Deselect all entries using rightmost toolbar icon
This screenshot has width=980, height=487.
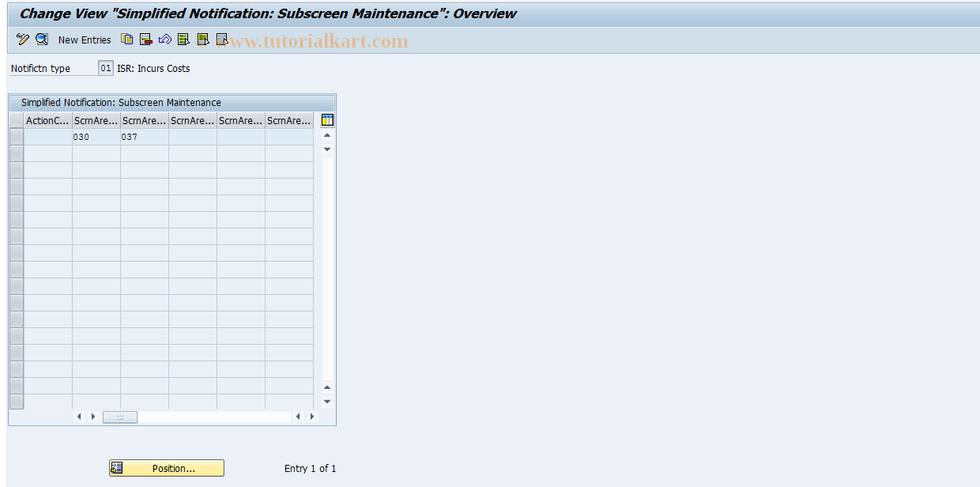(x=222, y=40)
